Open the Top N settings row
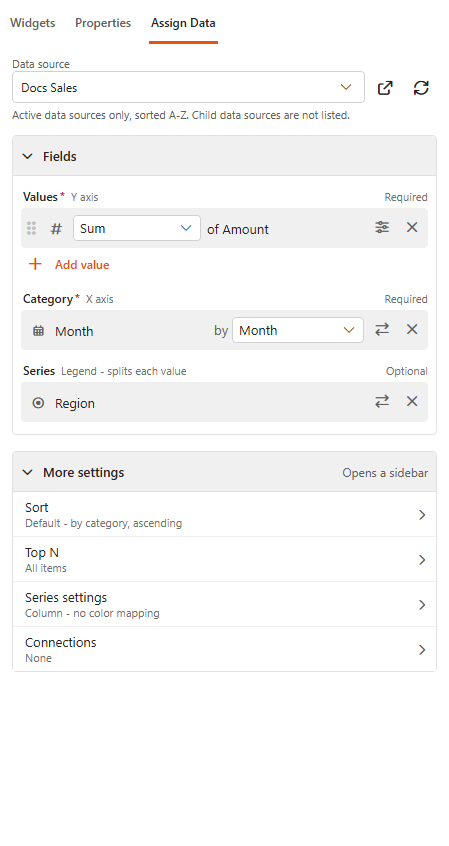 point(224,560)
